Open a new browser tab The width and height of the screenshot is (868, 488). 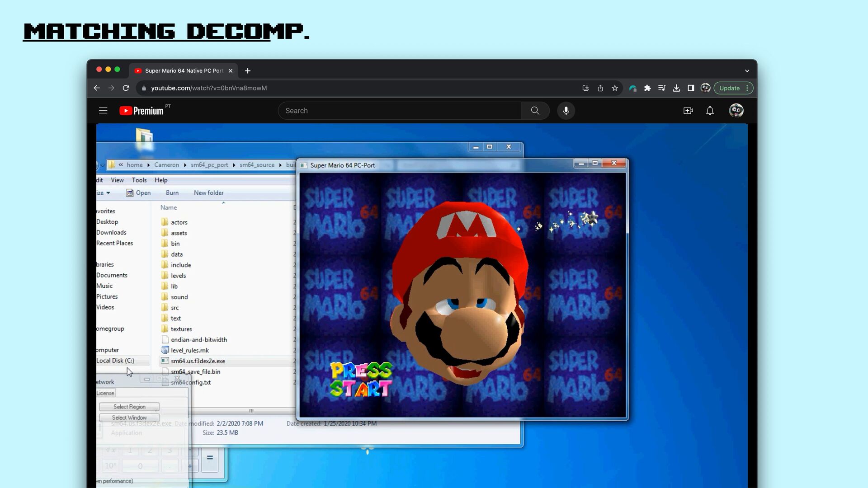click(248, 71)
